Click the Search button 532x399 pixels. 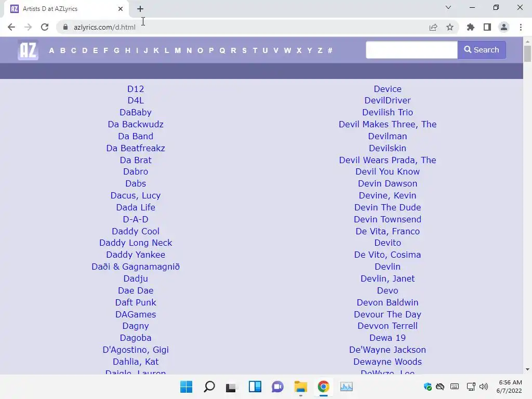[x=482, y=50]
